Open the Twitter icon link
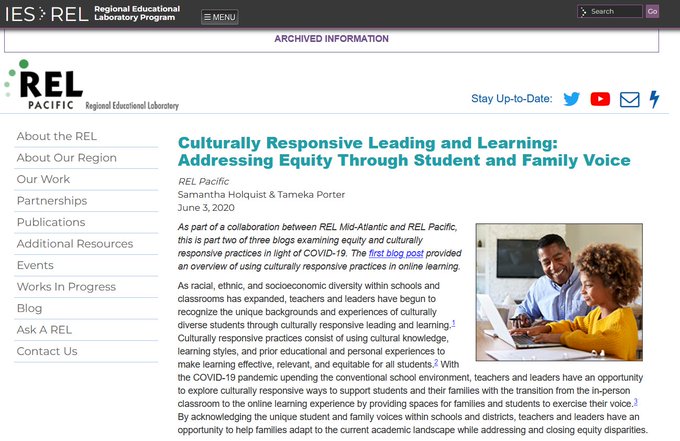680x441 pixels. (x=572, y=99)
